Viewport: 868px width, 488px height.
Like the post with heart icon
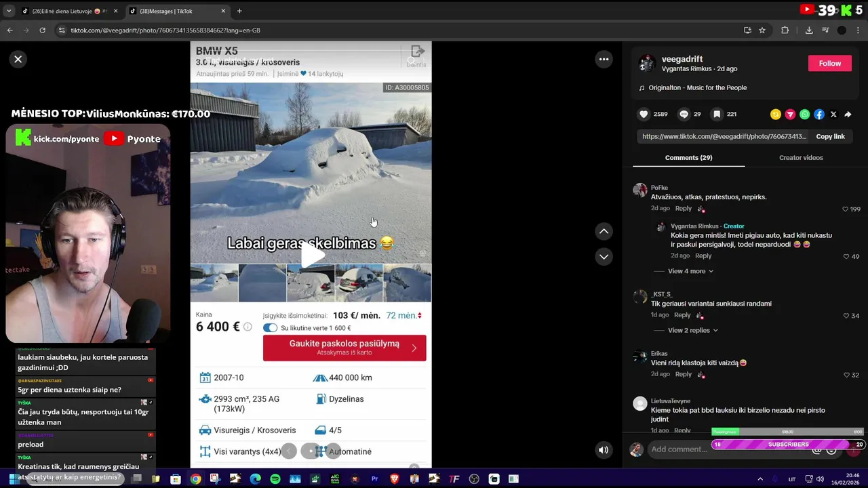tap(644, 115)
